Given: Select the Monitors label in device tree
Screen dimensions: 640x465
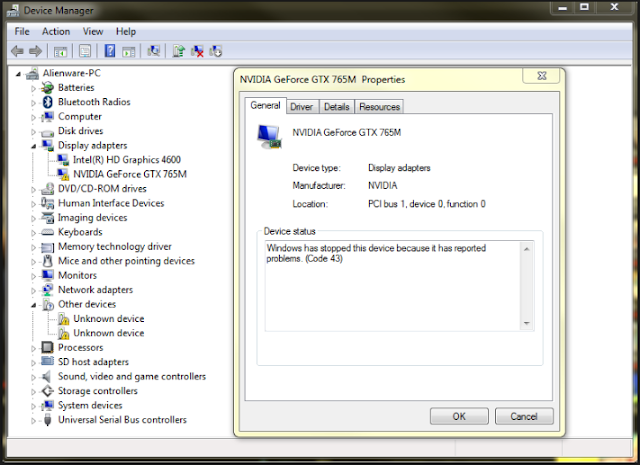Looking at the screenshot, I should tap(77, 276).
